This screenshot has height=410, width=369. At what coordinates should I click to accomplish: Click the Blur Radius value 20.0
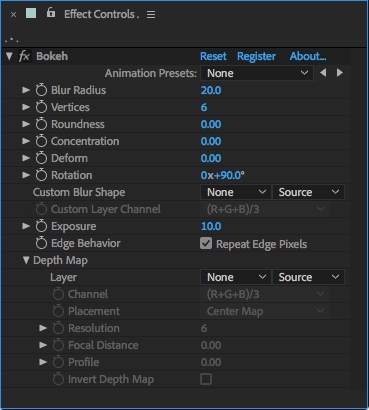coord(211,90)
